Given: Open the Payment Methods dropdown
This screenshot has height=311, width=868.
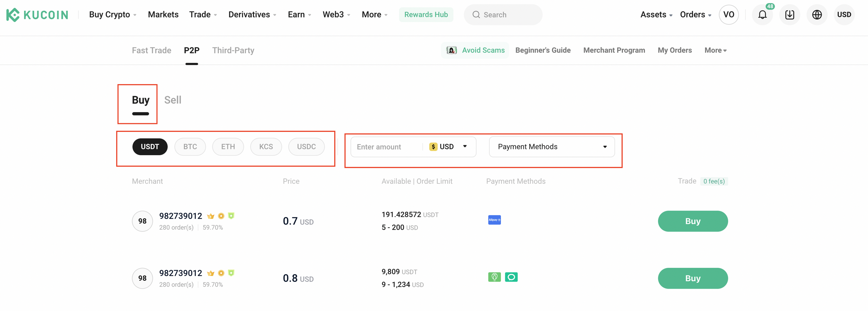Looking at the screenshot, I should pos(552,147).
